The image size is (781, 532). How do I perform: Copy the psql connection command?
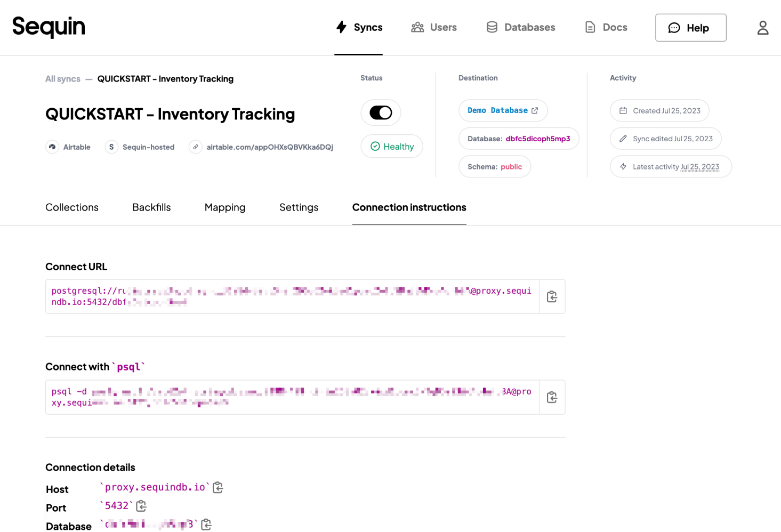(552, 397)
